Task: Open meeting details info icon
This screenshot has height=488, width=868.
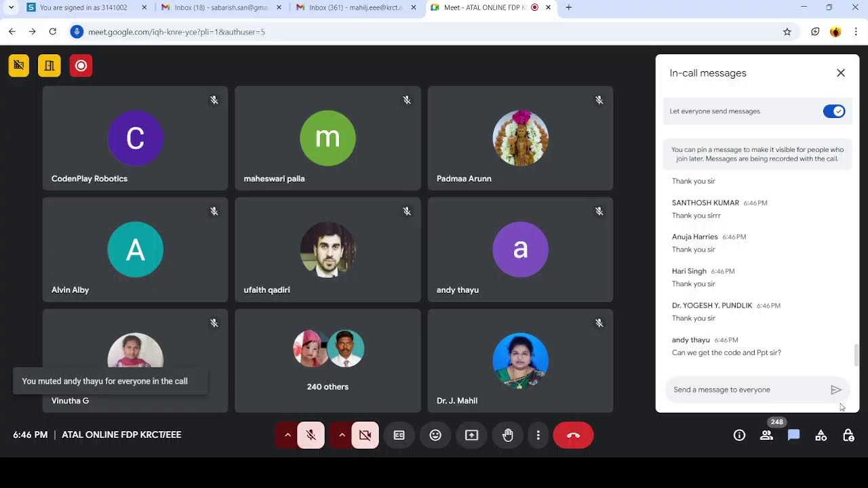Action: pos(739,435)
